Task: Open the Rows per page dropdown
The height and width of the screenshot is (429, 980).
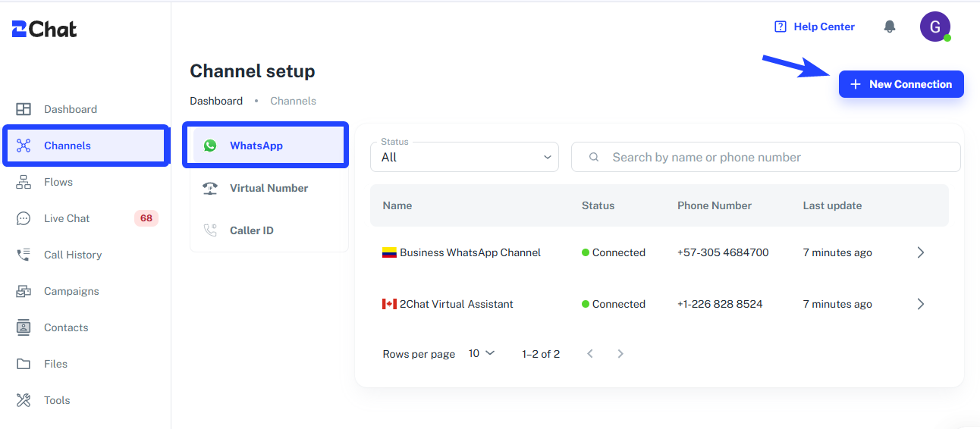Action: (x=482, y=353)
